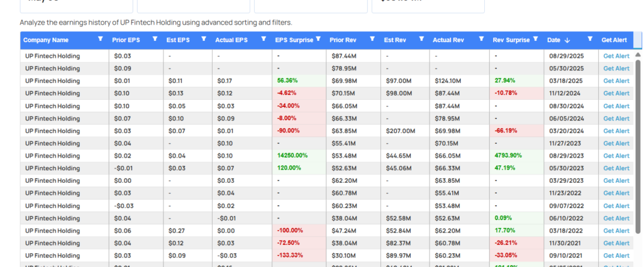Image resolution: width=644 pixels, height=267 pixels.
Task: Select the $124.10M Actual Rev cell
Action: (x=460, y=81)
